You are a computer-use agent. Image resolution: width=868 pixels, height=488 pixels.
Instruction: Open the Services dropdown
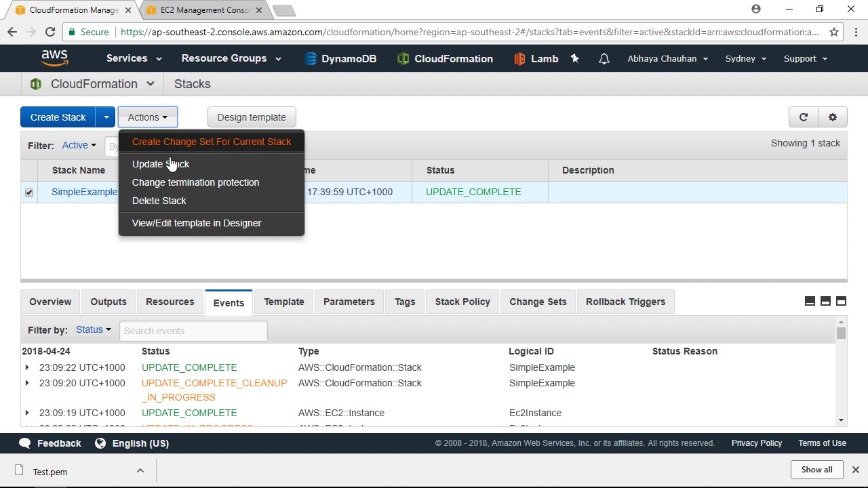(x=134, y=59)
